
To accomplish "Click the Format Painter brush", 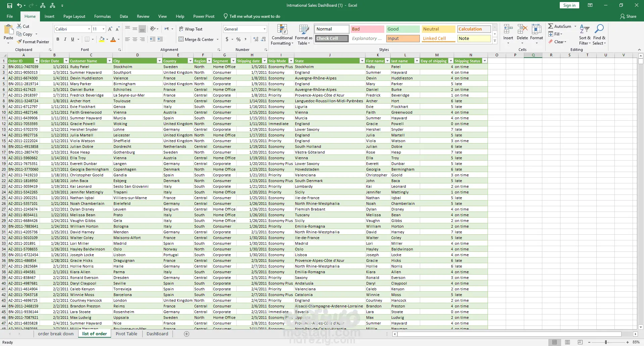I will point(19,42).
